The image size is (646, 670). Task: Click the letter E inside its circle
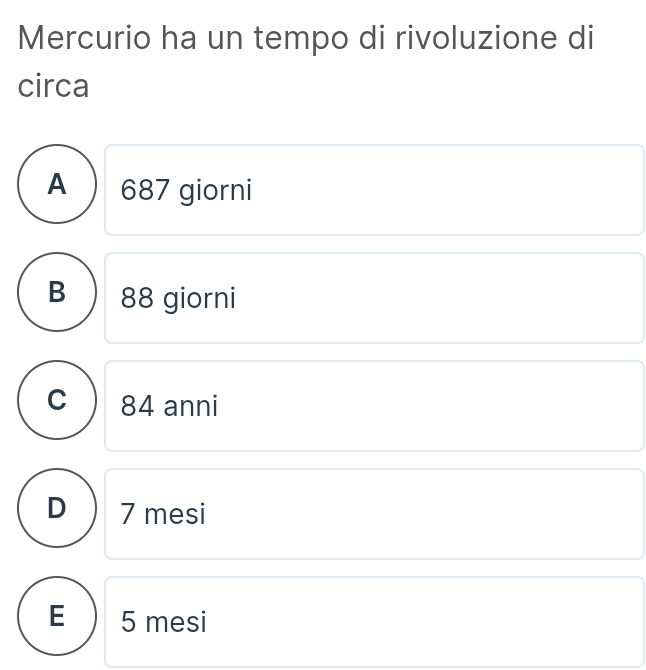coord(57,616)
